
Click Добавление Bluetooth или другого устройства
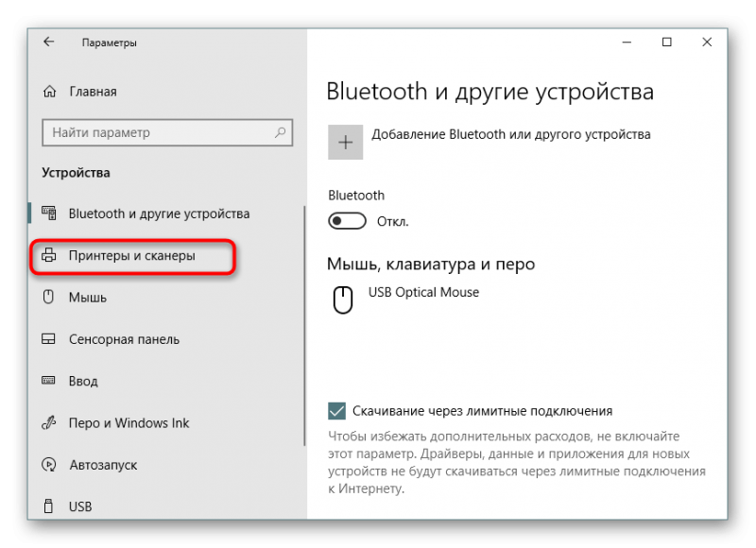(510, 134)
